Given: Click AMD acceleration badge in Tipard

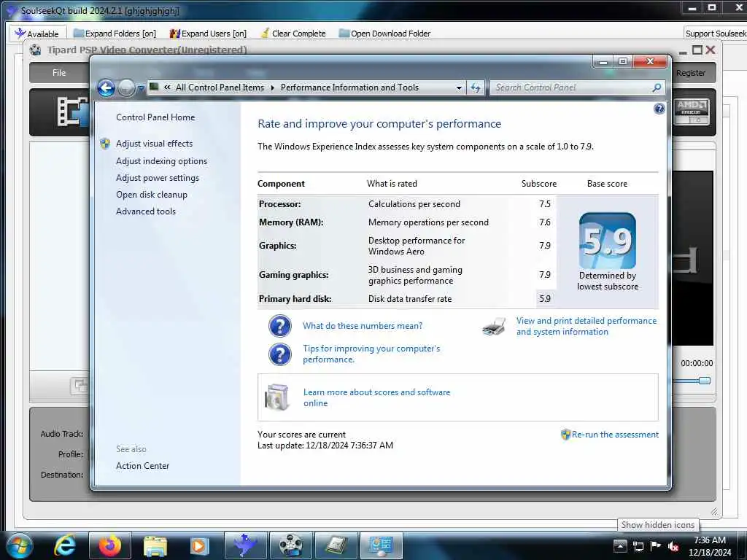Looking at the screenshot, I should point(692,112).
